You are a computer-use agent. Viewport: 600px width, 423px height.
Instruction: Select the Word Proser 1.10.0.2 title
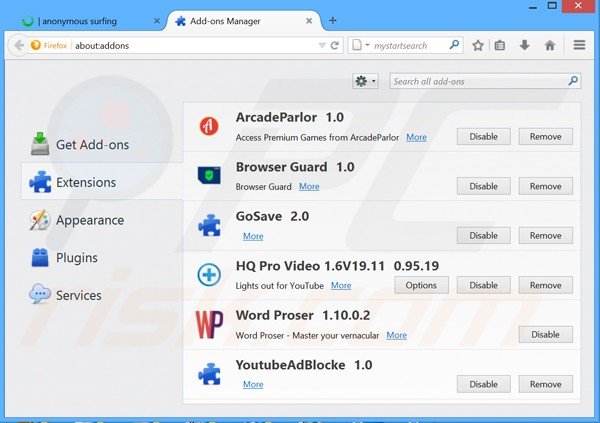coord(303,315)
